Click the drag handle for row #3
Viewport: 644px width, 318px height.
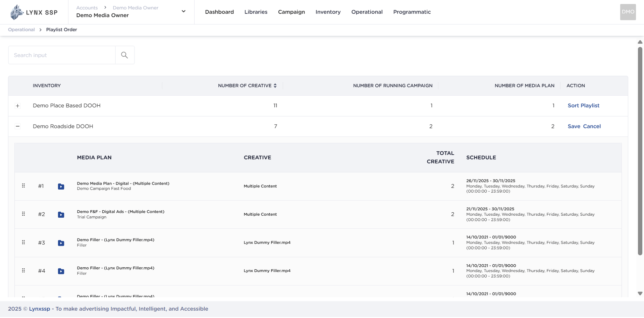pyautogui.click(x=23, y=243)
